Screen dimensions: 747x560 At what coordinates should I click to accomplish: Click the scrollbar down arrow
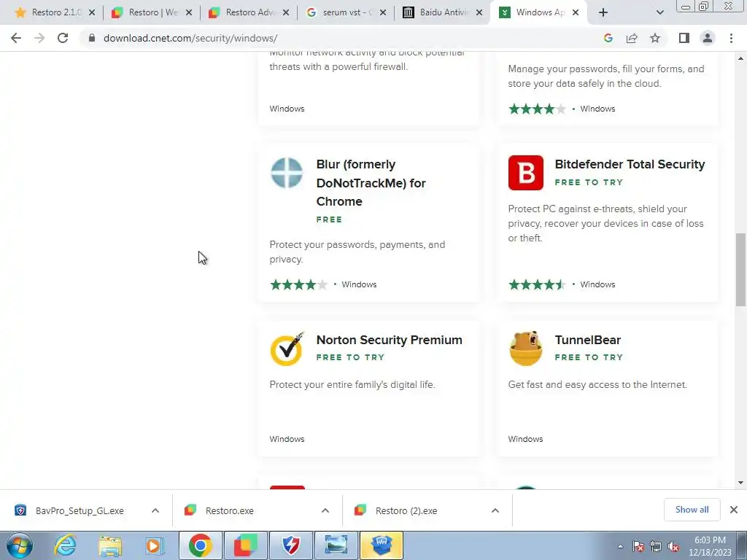point(740,483)
